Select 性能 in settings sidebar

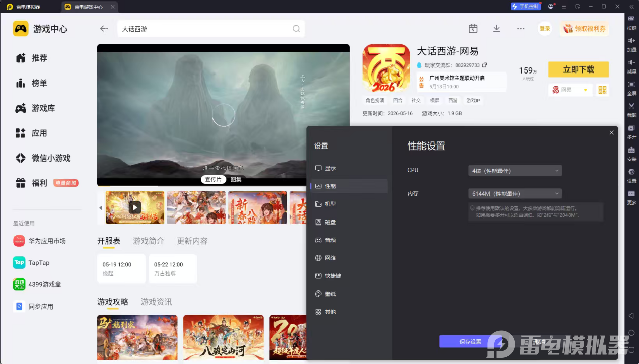click(349, 186)
